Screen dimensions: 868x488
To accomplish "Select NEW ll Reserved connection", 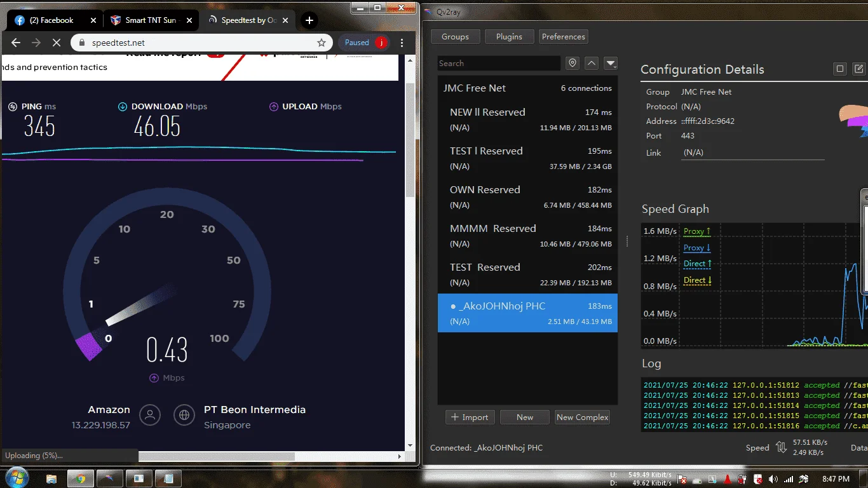I will coord(527,119).
